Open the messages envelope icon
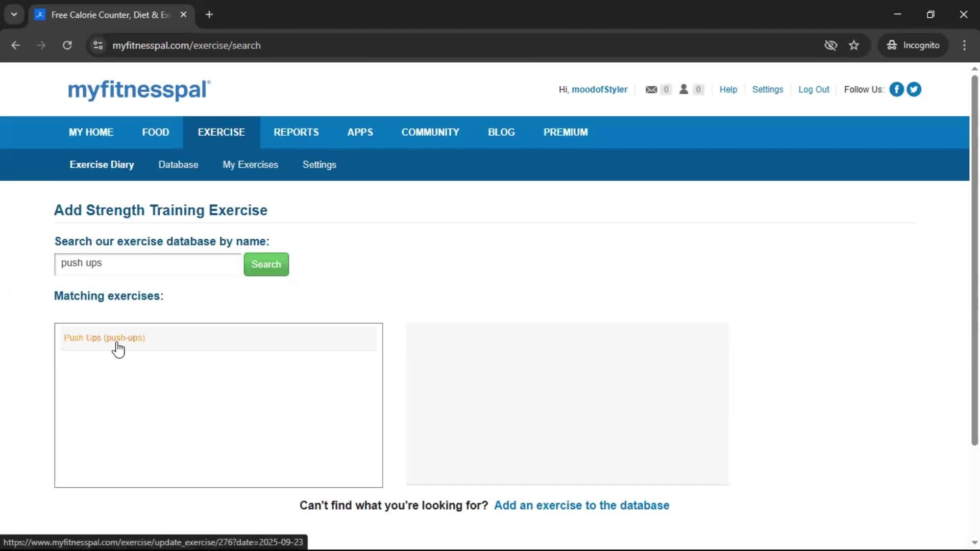 [651, 89]
